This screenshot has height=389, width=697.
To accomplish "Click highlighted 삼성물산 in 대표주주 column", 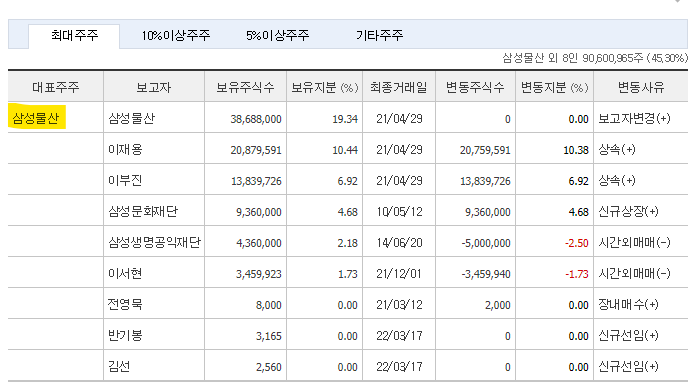I will (36, 118).
